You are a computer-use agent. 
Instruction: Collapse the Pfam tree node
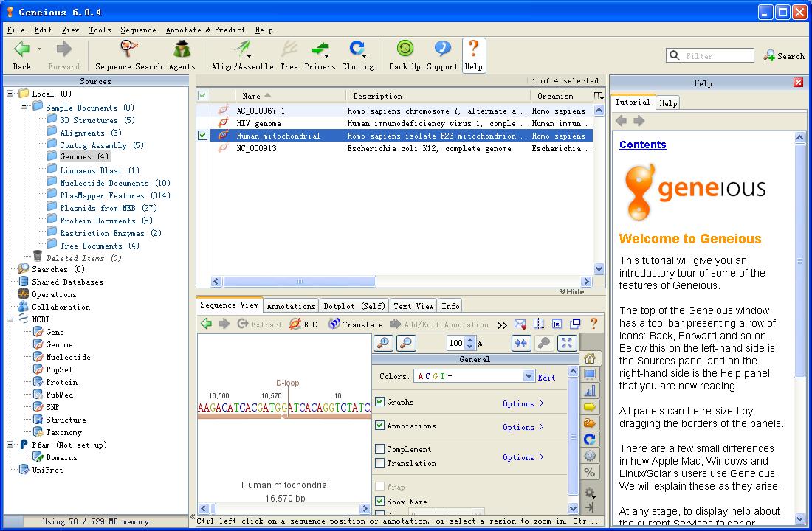(x=10, y=445)
